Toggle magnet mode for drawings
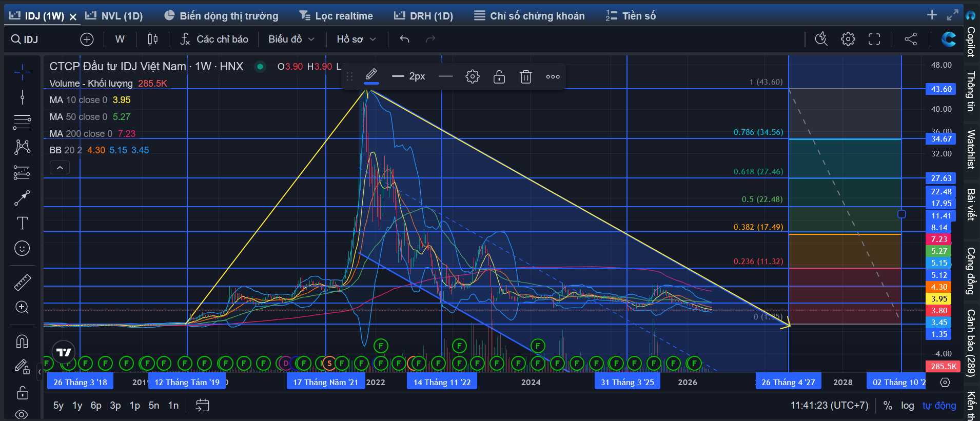Viewport: 980px width, 421px height. 22,341
